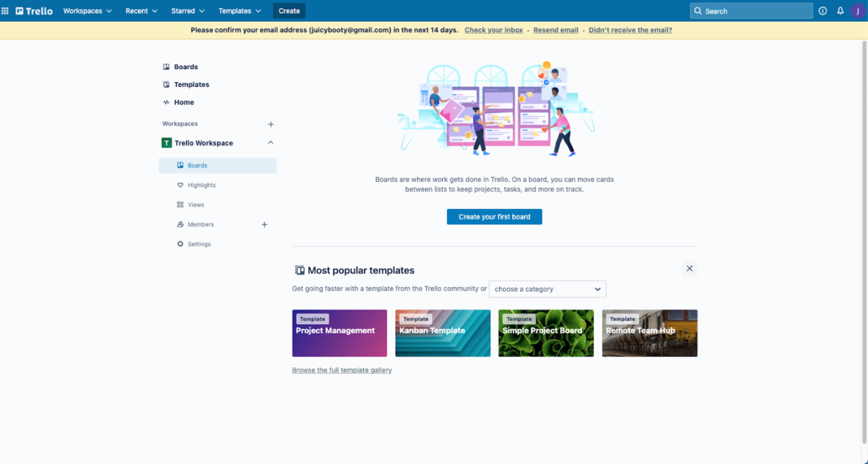Screen dimensions: 868x464
Task: Click the Trello logo in header
Action: pos(35,11)
